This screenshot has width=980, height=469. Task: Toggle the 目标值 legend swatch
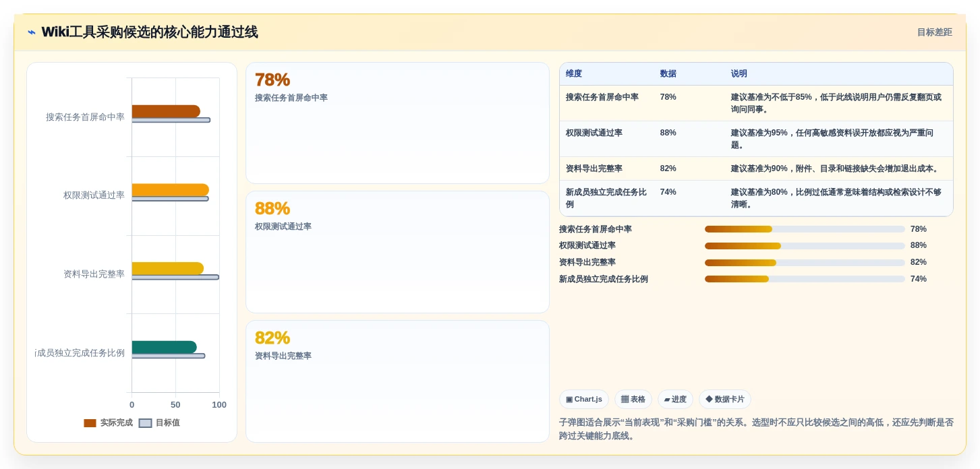[x=145, y=423]
